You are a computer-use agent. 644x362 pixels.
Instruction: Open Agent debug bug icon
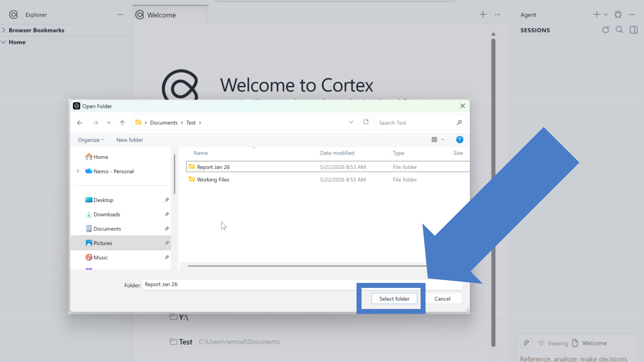pyautogui.click(x=618, y=14)
